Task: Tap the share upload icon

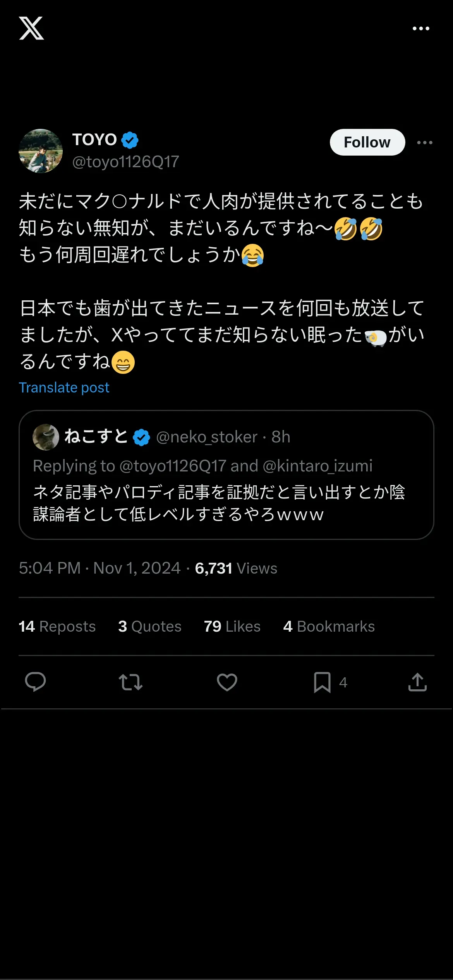Action: 417,682
